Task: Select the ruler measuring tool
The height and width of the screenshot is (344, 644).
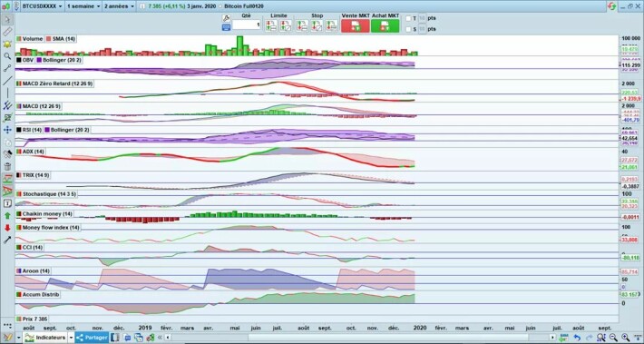Action: click(x=7, y=32)
